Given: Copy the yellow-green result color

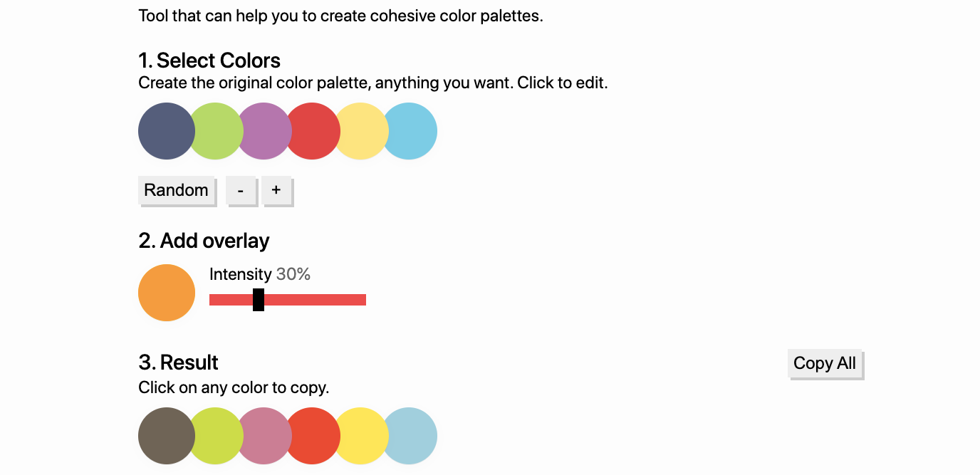Looking at the screenshot, I should point(217,436).
